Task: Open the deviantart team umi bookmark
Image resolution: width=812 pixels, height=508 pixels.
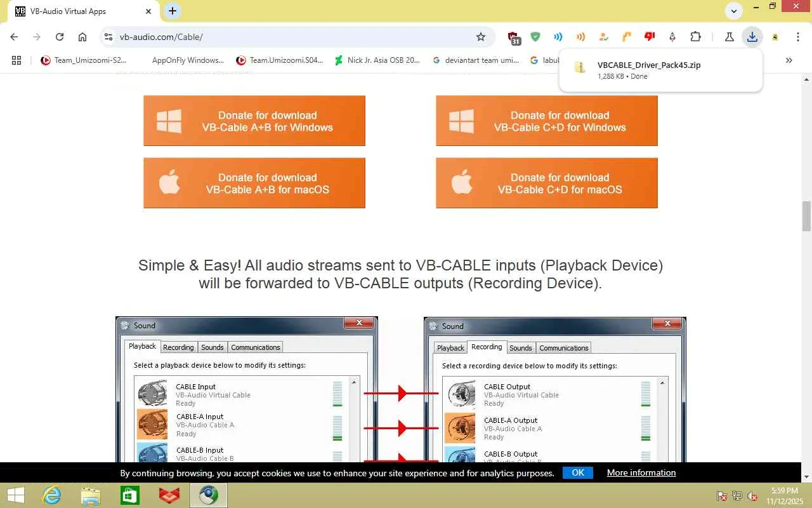Action: (x=476, y=60)
